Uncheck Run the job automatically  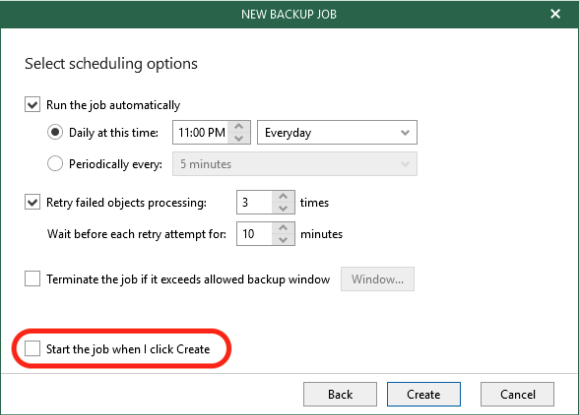pyautogui.click(x=32, y=104)
